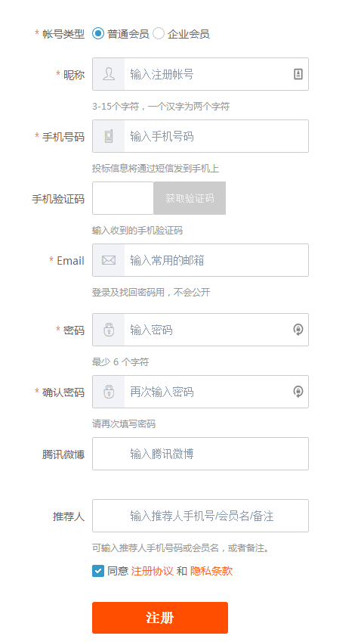Click the padlock icon beside 确认密码 field

(109, 392)
